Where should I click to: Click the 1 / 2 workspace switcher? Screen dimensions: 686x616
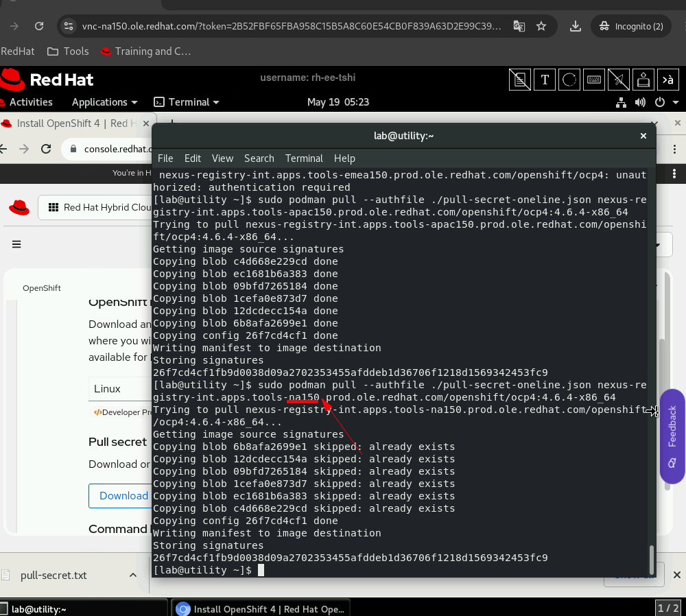[x=667, y=608]
